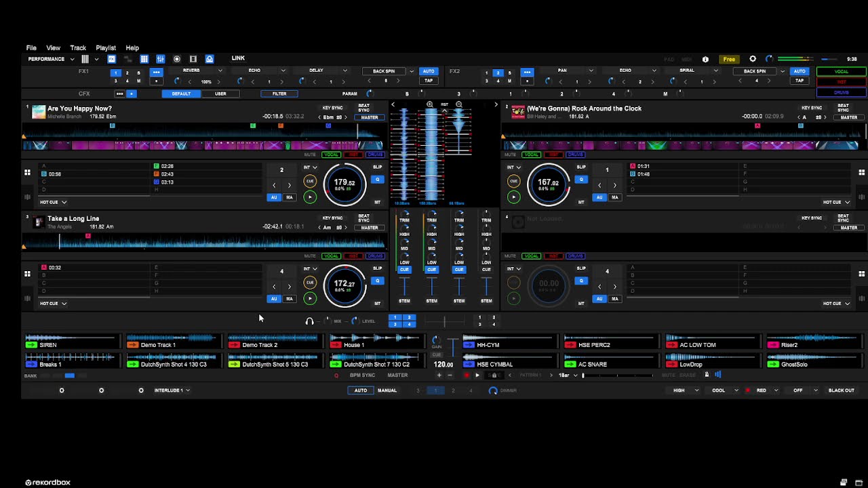Zoom in the center waveform magnifier icon
This screenshot has height=488, width=868.
click(430, 104)
